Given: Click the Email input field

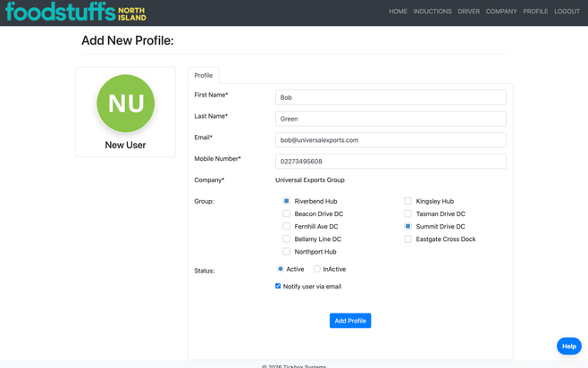Looking at the screenshot, I should tap(391, 140).
